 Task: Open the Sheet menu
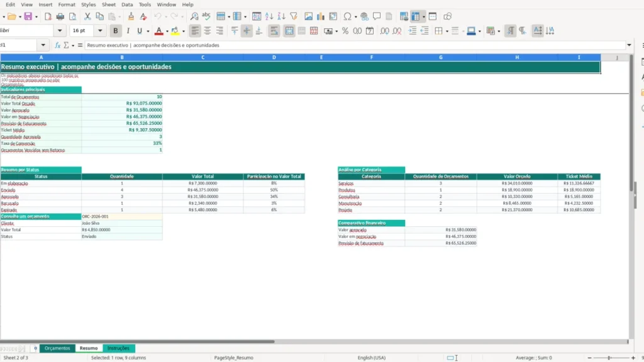108,4
